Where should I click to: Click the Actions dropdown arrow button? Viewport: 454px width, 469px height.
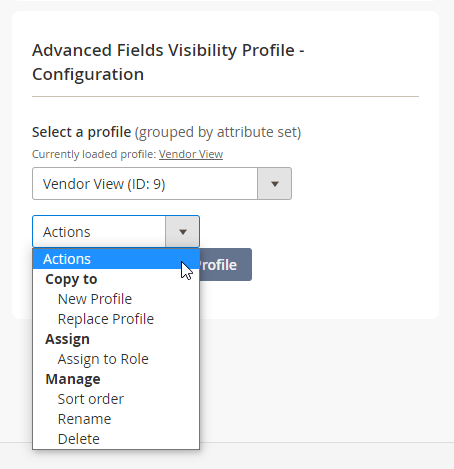coord(182,232)
